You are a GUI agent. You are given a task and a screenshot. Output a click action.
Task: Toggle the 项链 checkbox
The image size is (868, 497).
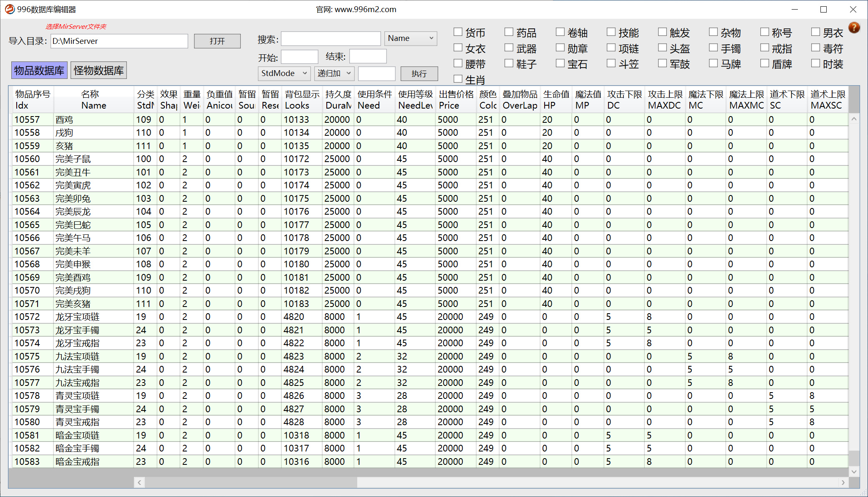tap(611, 48)
